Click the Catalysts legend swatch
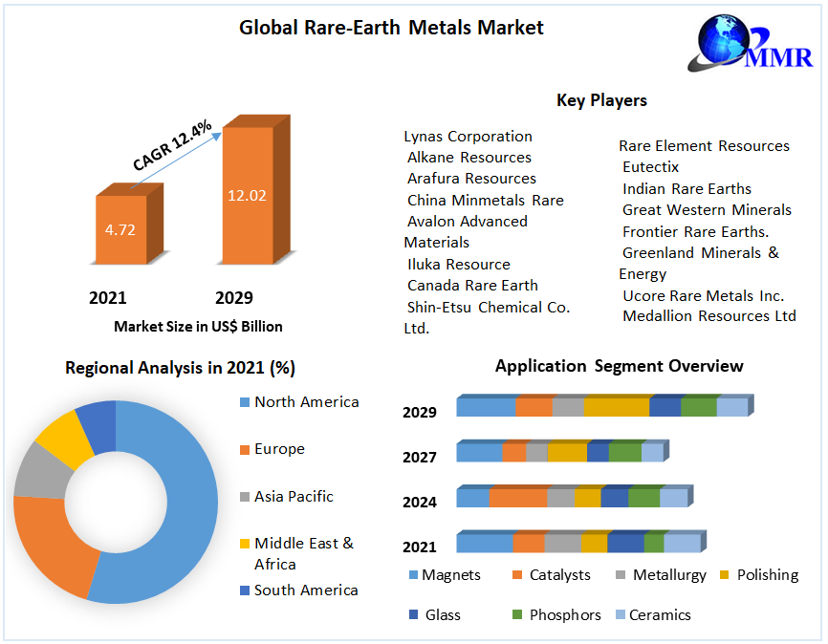The width and height of the screenshot is (828, 644). click(519, 575)
